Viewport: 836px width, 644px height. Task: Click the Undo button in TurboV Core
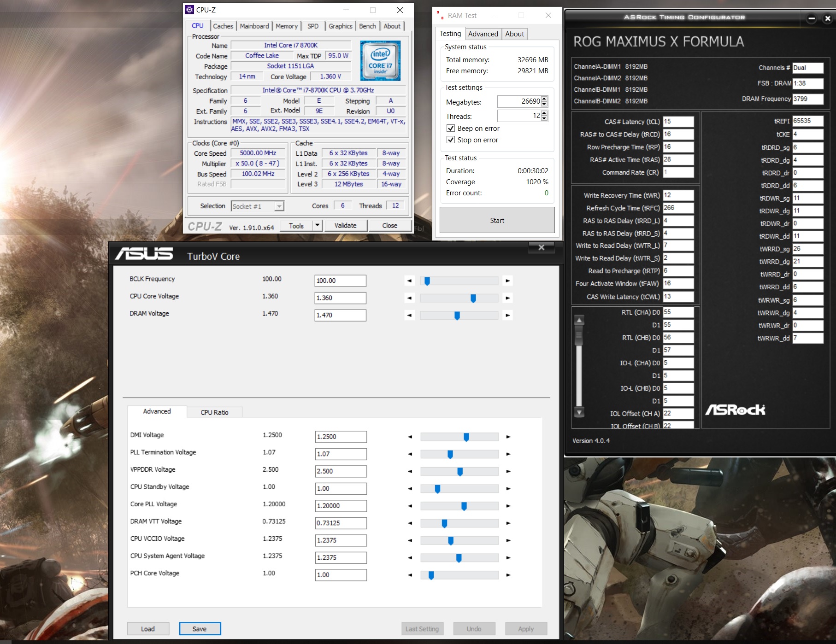tap(474, 629)
